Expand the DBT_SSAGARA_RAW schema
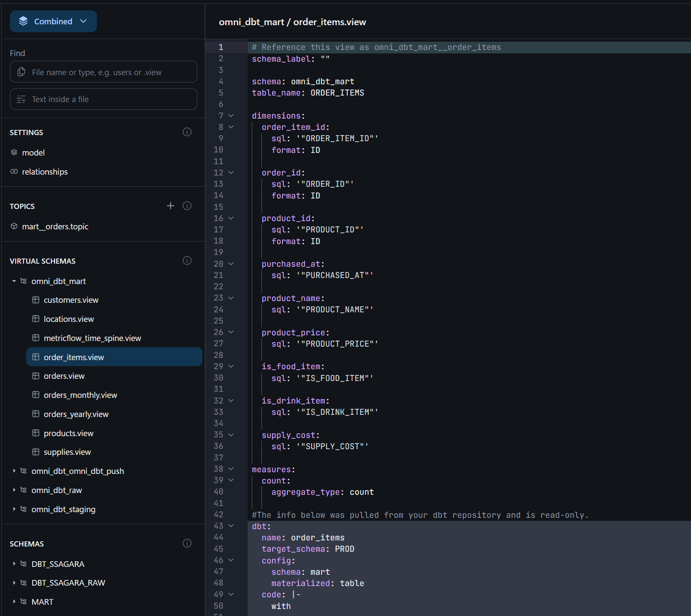This screenshot has height=616, width=691. pyautogui.click(x=14, y=583)
